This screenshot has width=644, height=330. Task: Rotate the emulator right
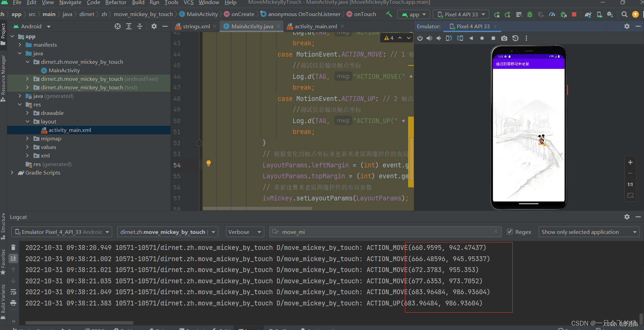(x=460, y=38)
